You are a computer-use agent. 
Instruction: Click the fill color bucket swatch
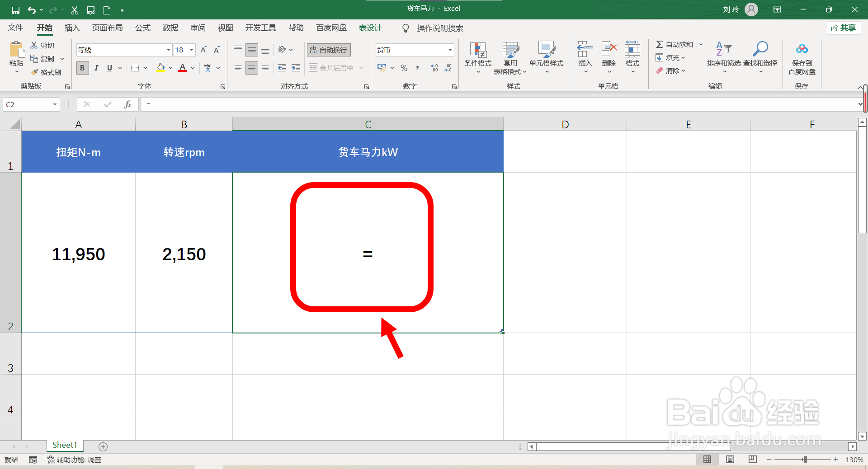(x=160, y=68)
